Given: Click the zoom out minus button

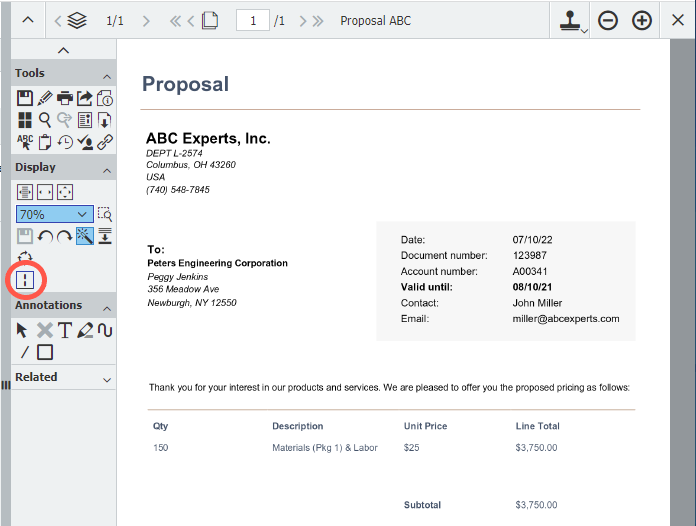Looking at the screenshot, I should coord(608,21).
